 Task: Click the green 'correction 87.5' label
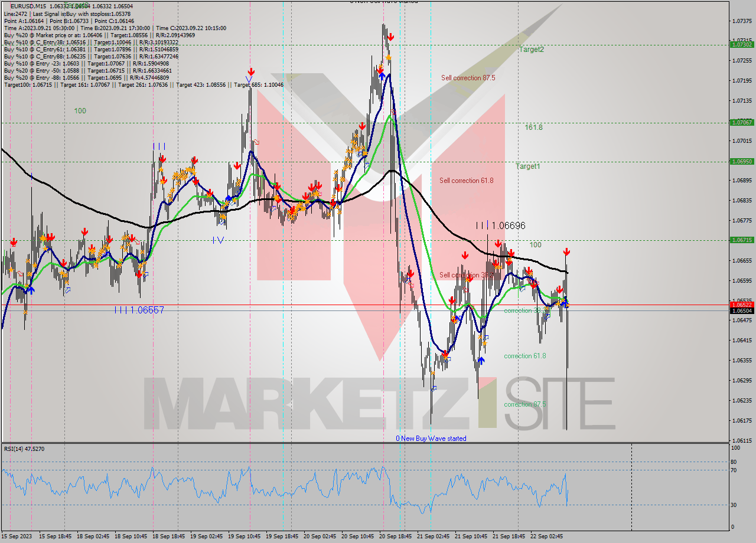click(525, 404)
